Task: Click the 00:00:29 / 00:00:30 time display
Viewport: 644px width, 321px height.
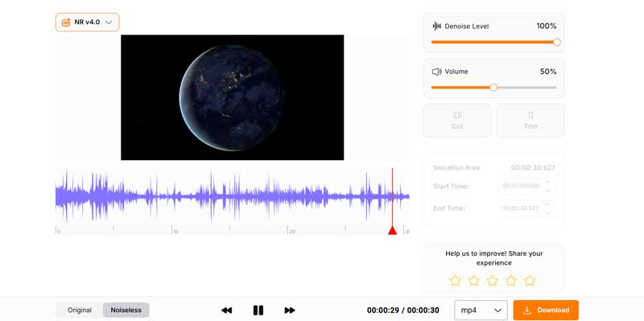Action: coord(403,311)
